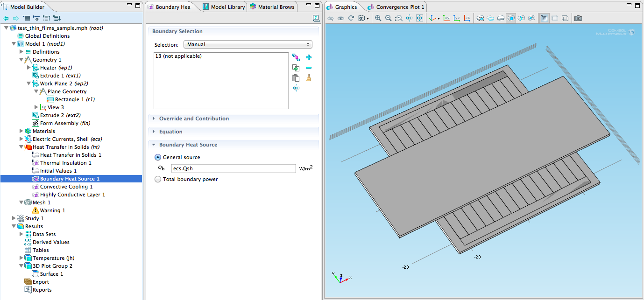Viewport: 644px width, 300px height.
Task: Switch to the Convergence Plot 1 tab
Action: click(x=400, y=7)
